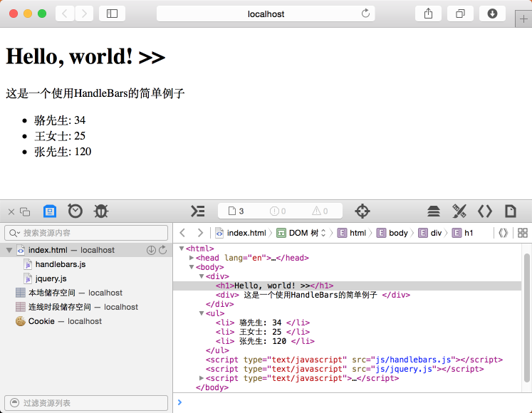Image resolution: width=532 pixels, height=413 pixels.
Task: Add a new tab with plus
Action: point(523,19)
